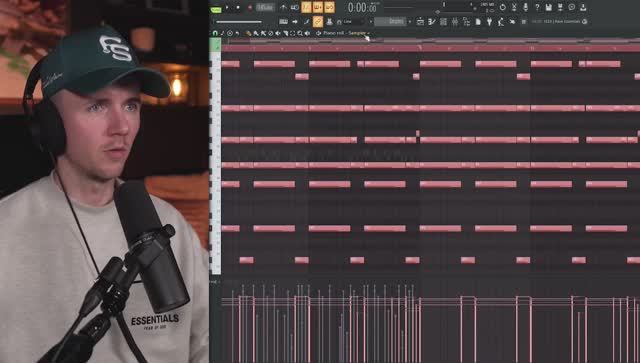This screenshot has width=640, height=363.
Task: Adjust the main volume slider
Action: 239,22
